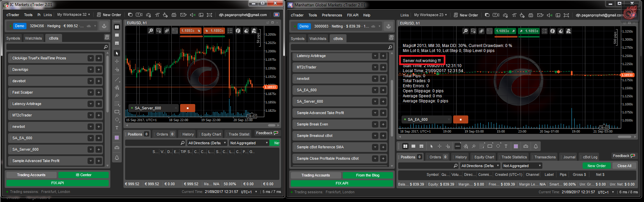Open UTC+1 timezone dropdown in Manhattan status bar
This screenshot has width=644, height=202.
[605, 192]
